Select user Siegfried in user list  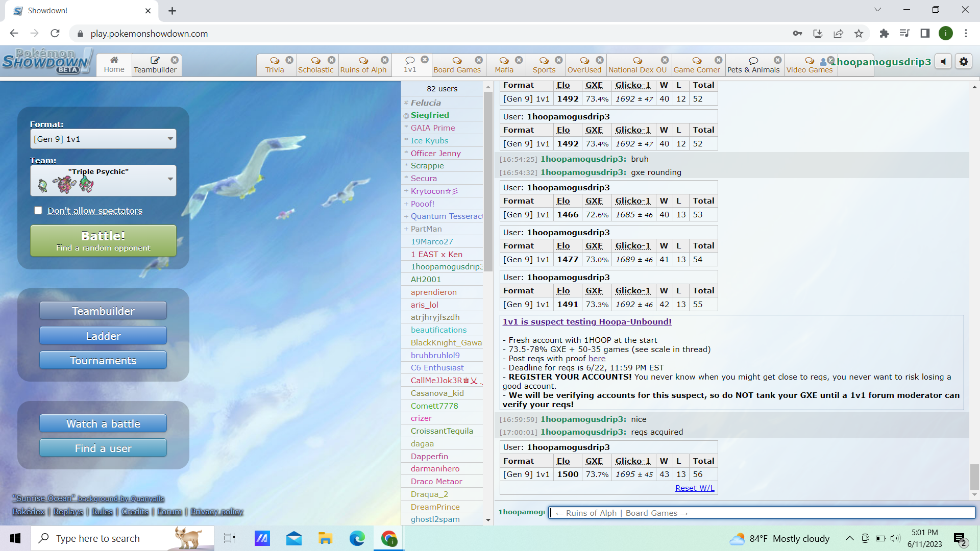tap(430, 115)
